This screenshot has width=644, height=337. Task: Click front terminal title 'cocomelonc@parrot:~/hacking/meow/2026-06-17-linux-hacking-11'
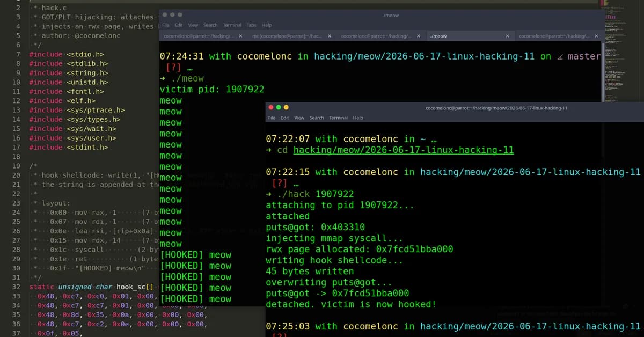pyautogui.click(x=496, y=108)
